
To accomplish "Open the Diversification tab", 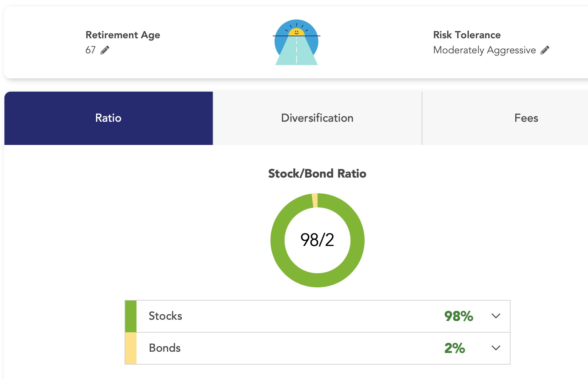I will tap(317, 118).
